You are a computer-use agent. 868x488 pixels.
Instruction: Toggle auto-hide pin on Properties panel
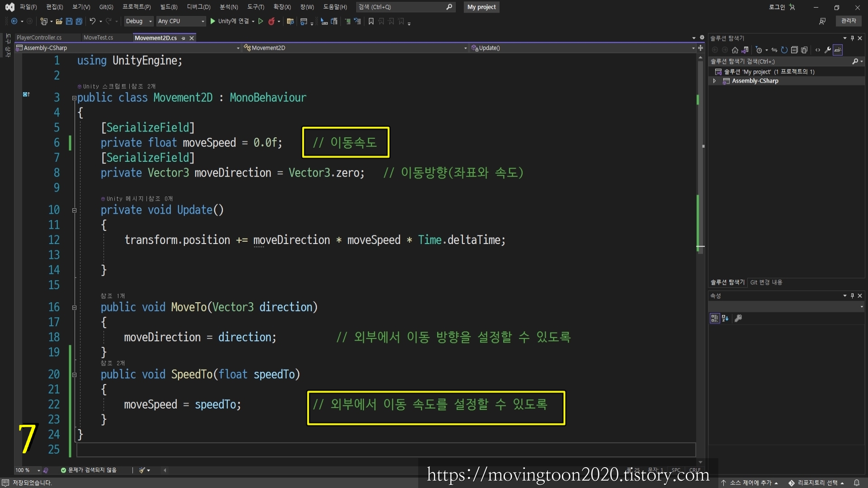tap(852, 296)
